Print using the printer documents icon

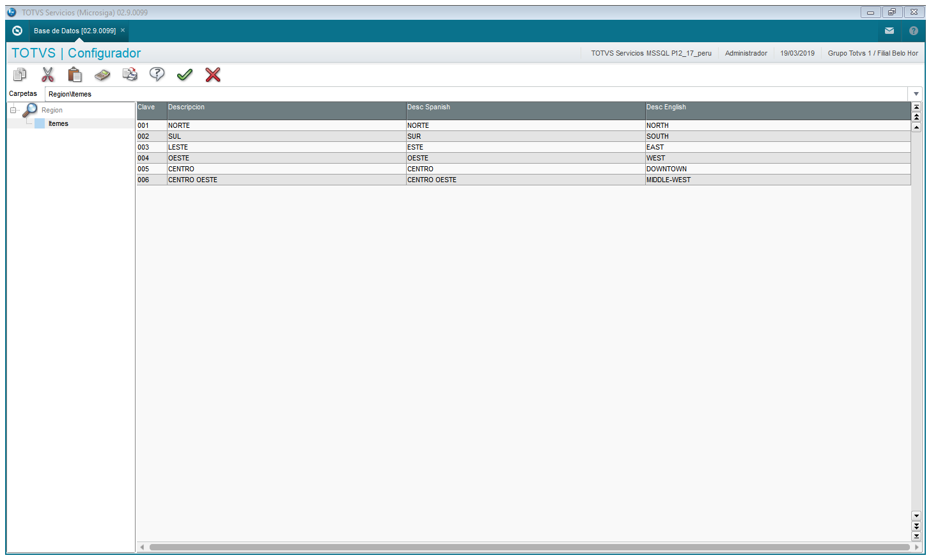(x=130, y=75)
